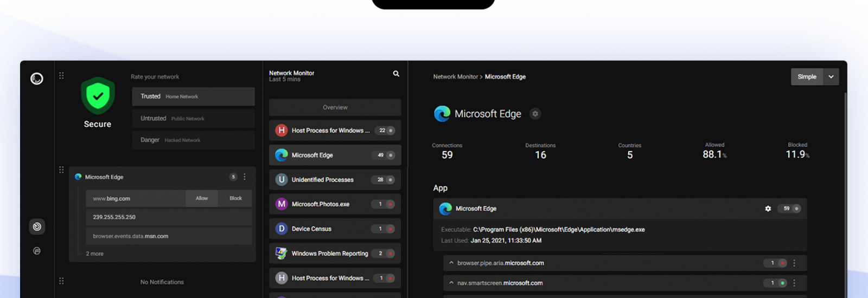Open the gear icon in App row
868x298 pixels.
(768, 209)
